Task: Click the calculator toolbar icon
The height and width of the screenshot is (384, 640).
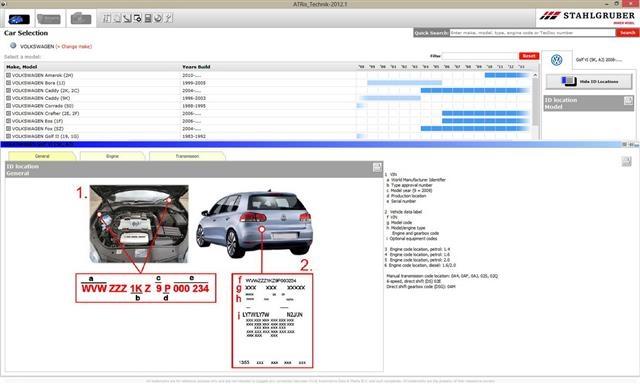Action: [148, 18]
